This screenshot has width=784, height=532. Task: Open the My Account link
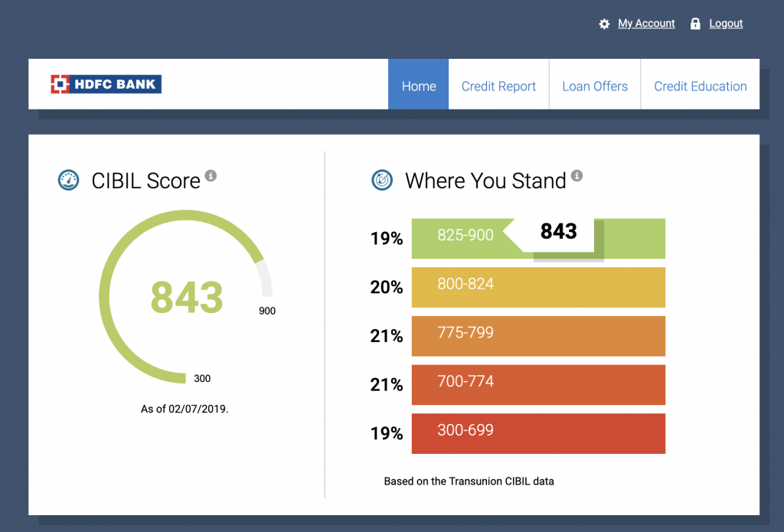pos(646,24)
